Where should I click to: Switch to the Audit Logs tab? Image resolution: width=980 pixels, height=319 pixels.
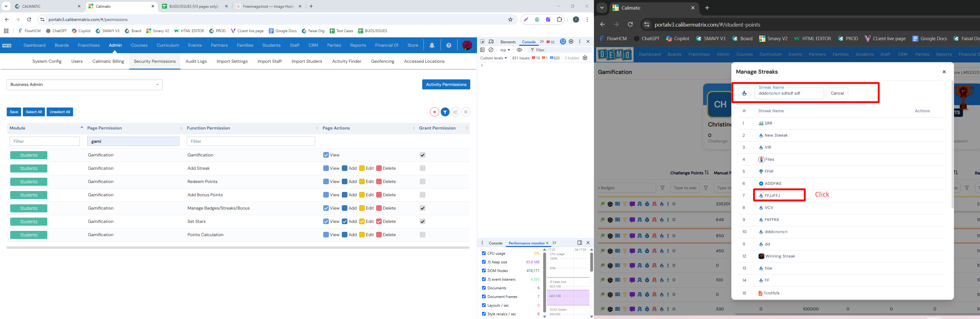[196, 61]
